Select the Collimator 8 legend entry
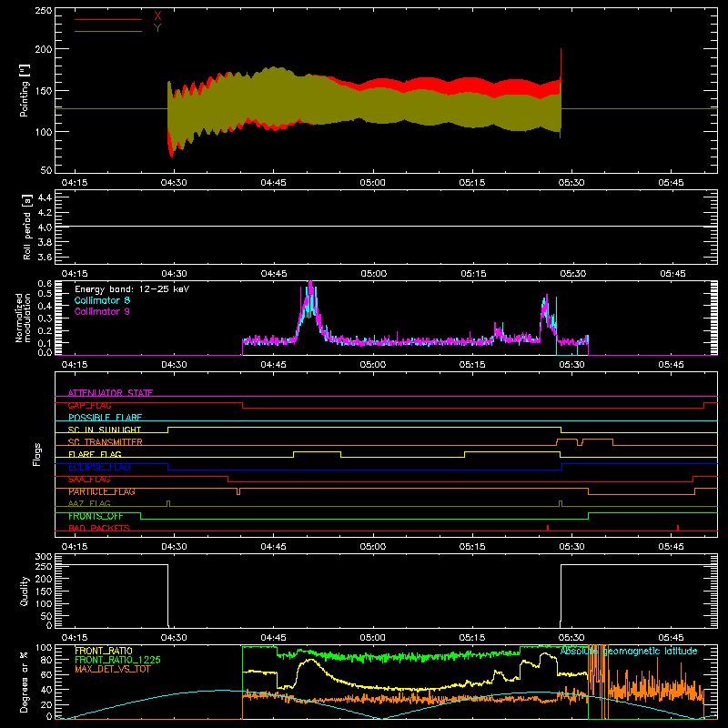This screenshot has width=728, height=728. [x=102, y=300]
